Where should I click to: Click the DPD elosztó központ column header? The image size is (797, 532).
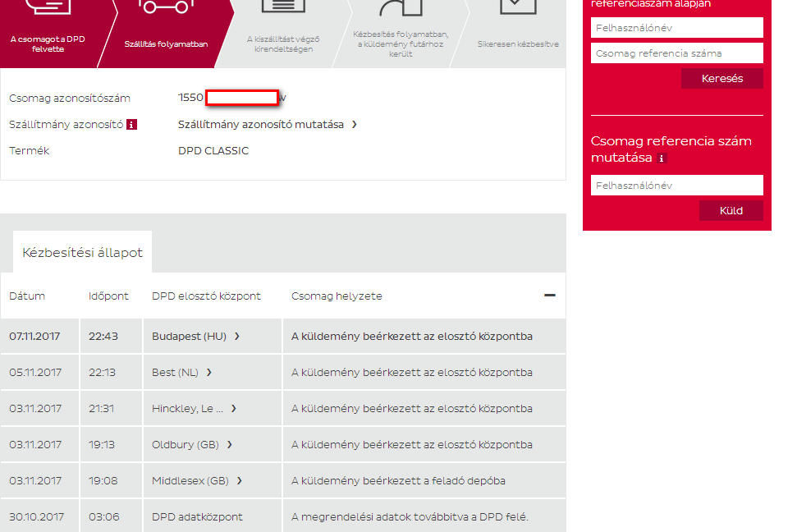click(206, 296)
